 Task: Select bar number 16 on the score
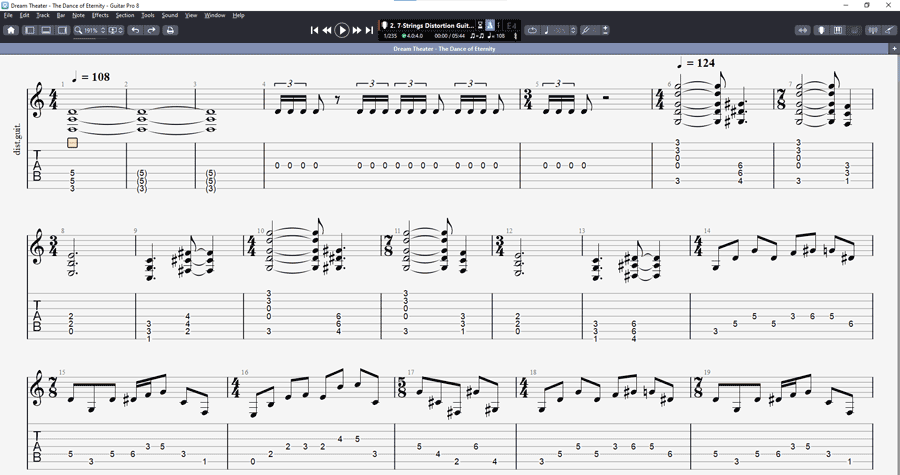coord(245,372)
